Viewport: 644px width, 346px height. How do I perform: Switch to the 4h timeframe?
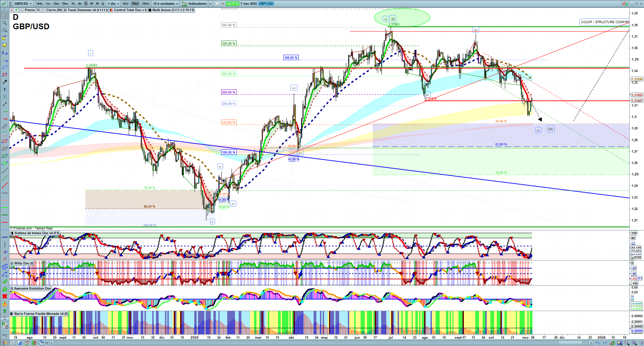pos(80,4)
